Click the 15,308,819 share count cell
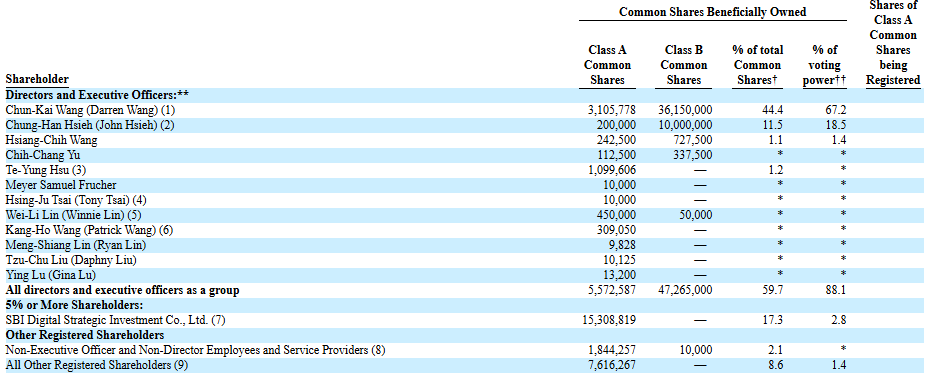929x381 pixels. coord(610,320)
